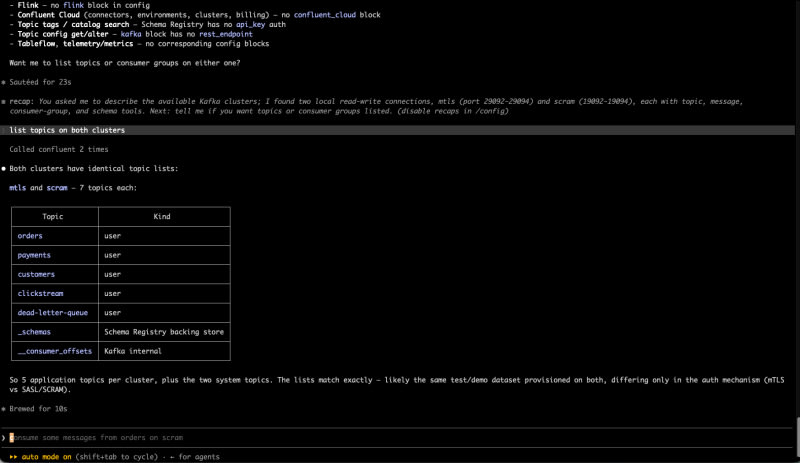Click the asterisk icon beside 'Sautéed for 23s'
Image resolution: width=800 pixels, height=463 pixels.
pos(4,82)
